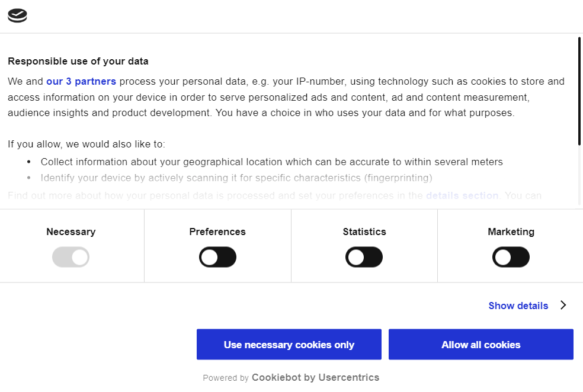583x392 pixels.
Task: Click the Cookiebot logo icon
Action: point(17,15)
